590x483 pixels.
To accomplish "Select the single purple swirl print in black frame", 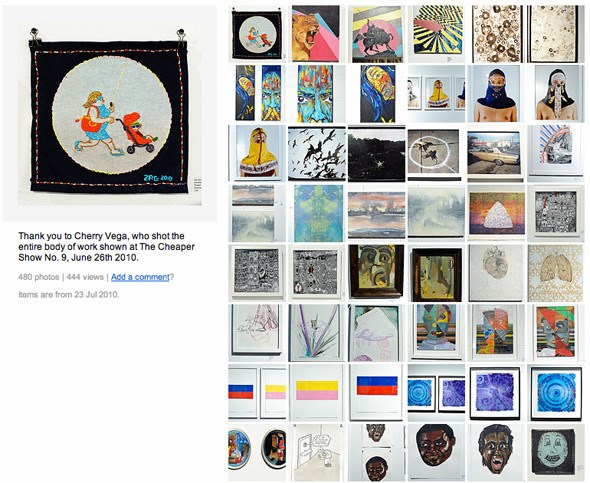I will (495, 393).
